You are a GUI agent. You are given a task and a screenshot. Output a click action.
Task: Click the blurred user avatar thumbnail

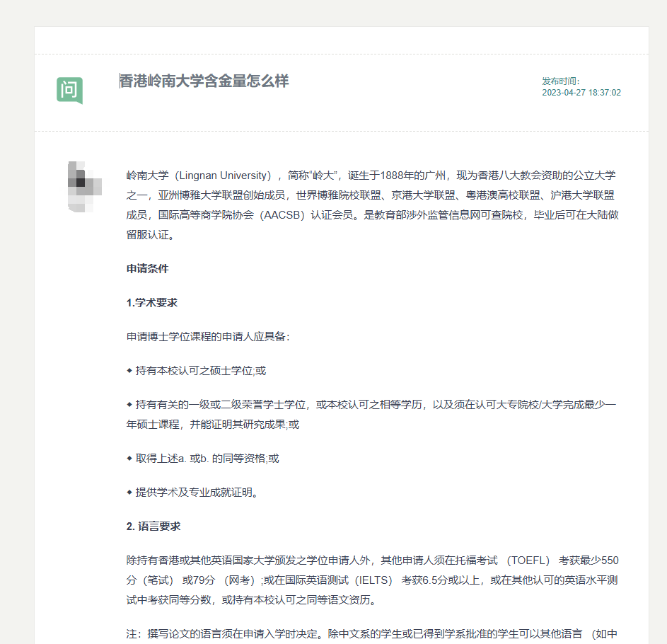click(x=85, y=186)
